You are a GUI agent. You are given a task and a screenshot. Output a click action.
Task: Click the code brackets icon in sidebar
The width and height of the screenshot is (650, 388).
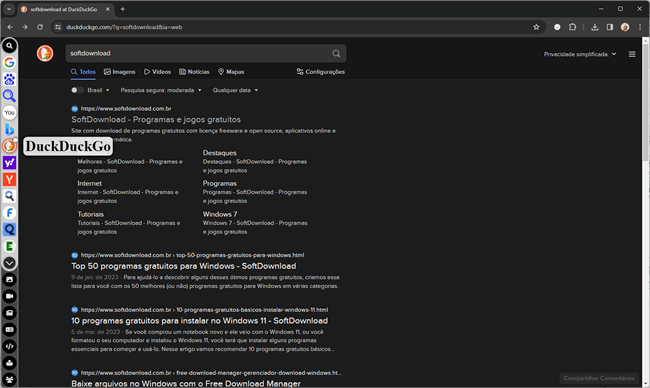[x=9, y=346]
